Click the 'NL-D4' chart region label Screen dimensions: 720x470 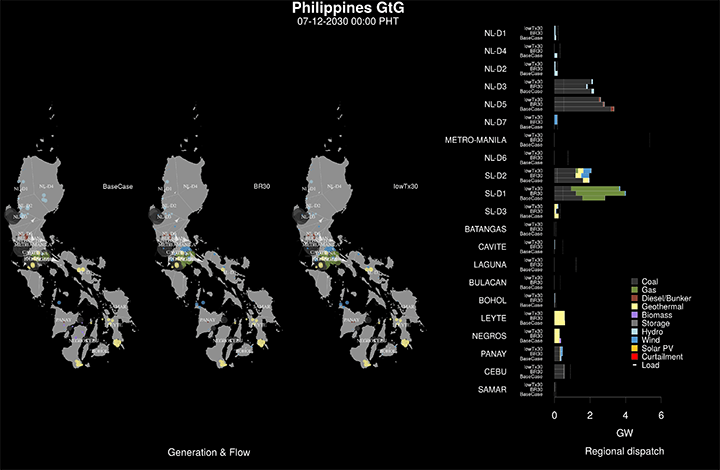[495, 51]
